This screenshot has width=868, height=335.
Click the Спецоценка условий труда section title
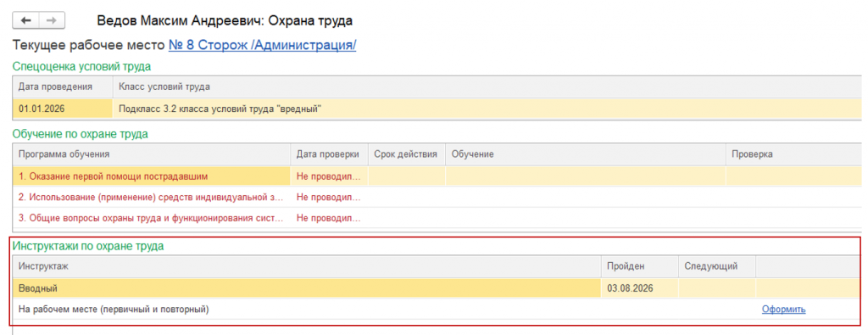pos(81,66)
